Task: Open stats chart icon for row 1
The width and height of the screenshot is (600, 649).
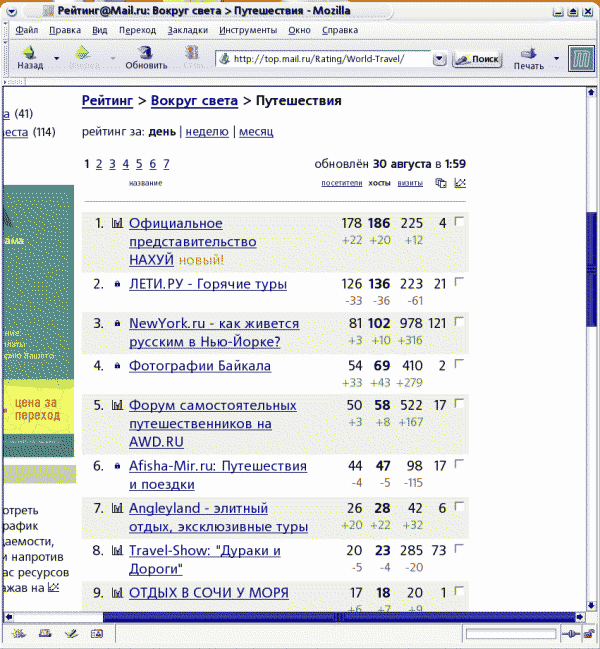Action: [118, 224]
